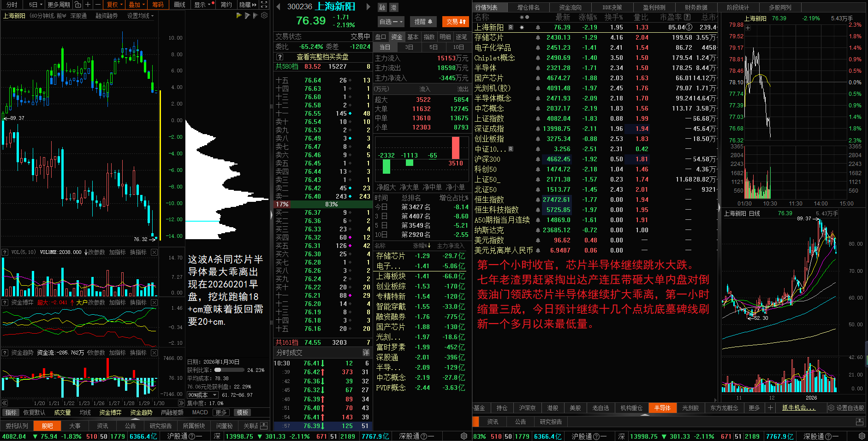Open 5日 period dropdown
The height and width of the screenshot is (441, 868).
(36, 5)
